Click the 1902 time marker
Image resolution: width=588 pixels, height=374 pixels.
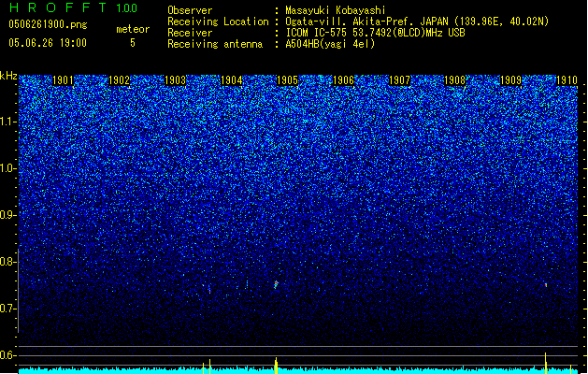click(119, 80)
